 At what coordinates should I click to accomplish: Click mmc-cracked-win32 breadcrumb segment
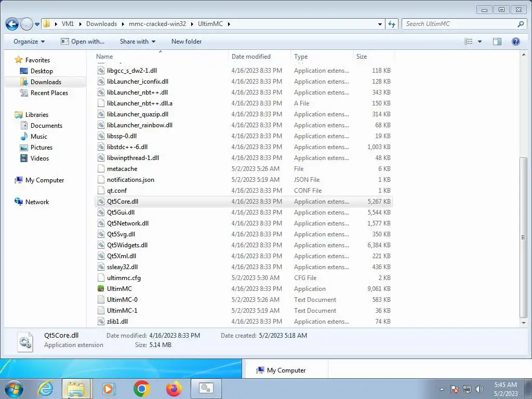[157, 24]
